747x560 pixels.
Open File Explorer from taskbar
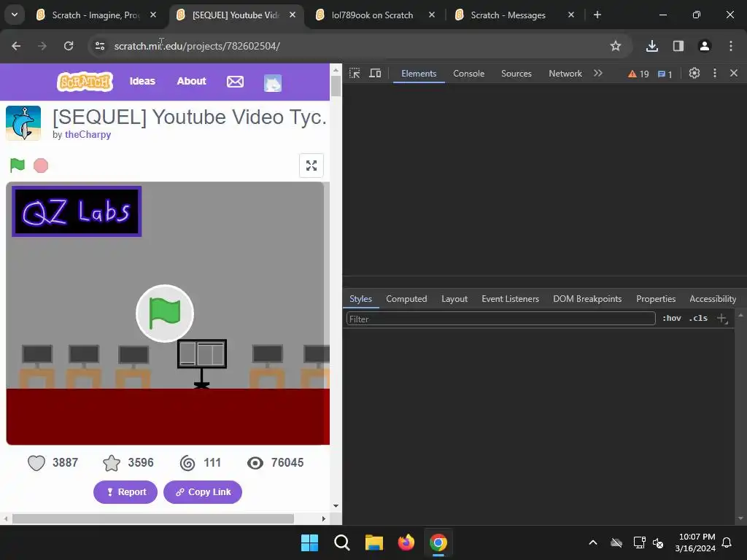(x=374, y=542)
